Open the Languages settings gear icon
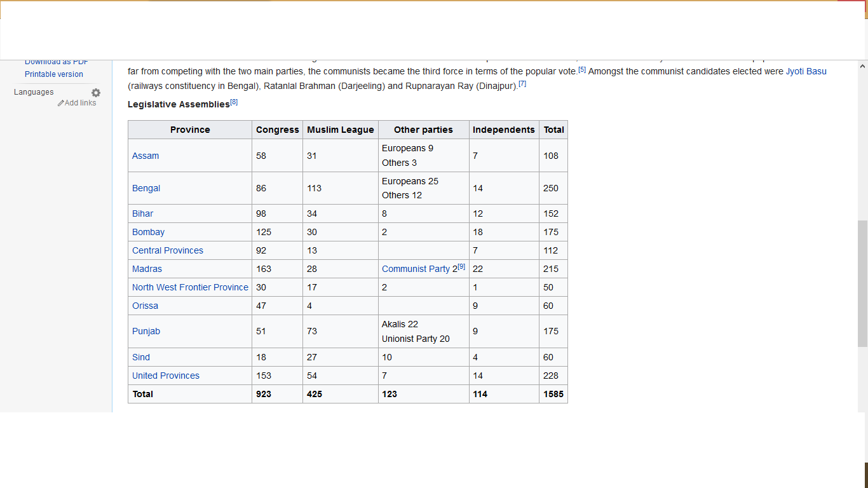 [x=96, y=93]
